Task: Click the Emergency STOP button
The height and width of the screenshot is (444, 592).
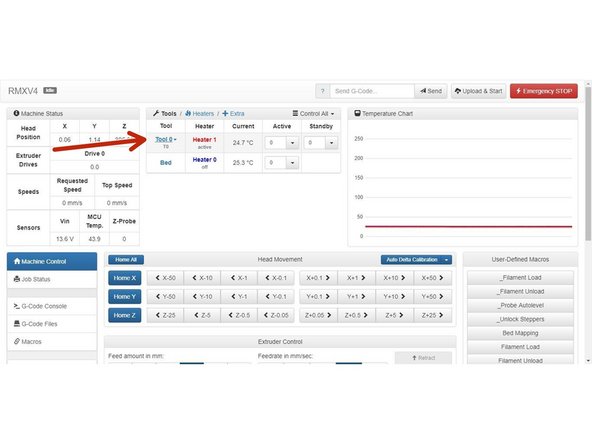Action: pos(544,91)
